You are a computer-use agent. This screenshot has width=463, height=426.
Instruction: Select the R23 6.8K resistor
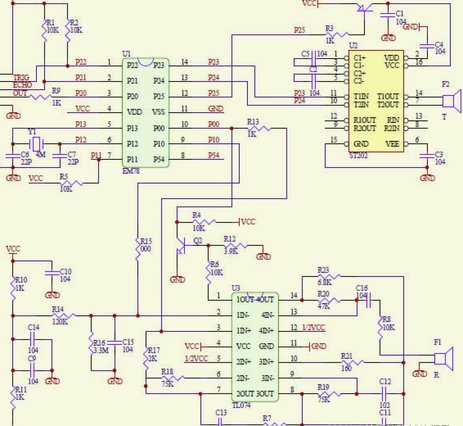(329, 276)
